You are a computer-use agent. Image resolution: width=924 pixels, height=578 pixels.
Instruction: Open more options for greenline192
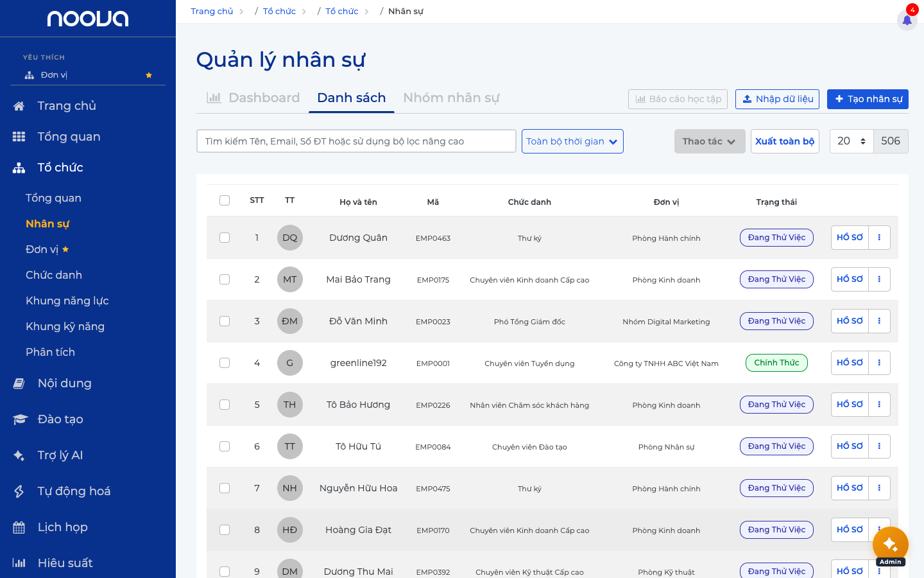(879, 363)
